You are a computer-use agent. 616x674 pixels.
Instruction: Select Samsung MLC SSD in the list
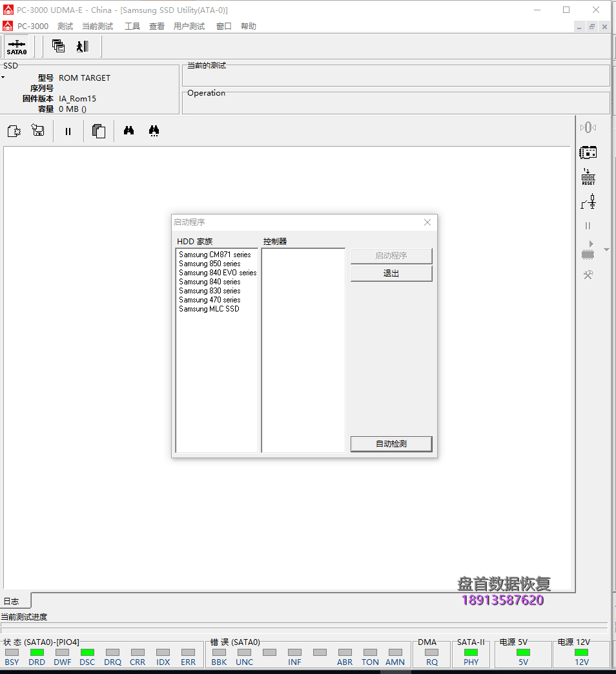coord(209,309)
